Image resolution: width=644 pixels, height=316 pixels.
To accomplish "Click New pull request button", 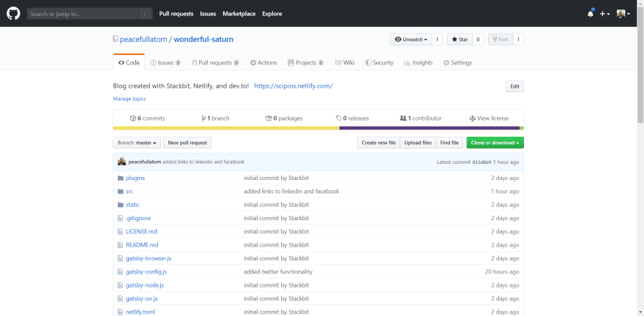I will [187, 143].
